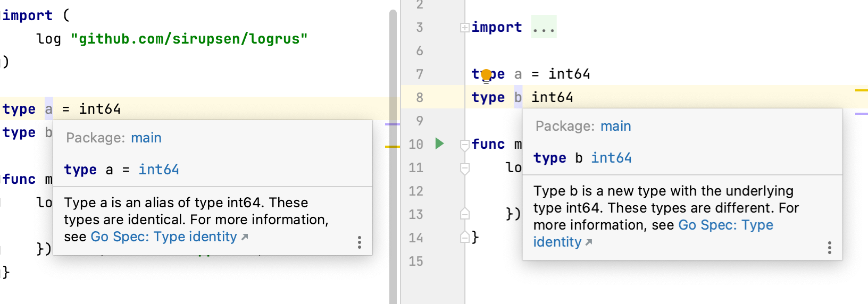Click the 'main' package link in left popup

146,138
